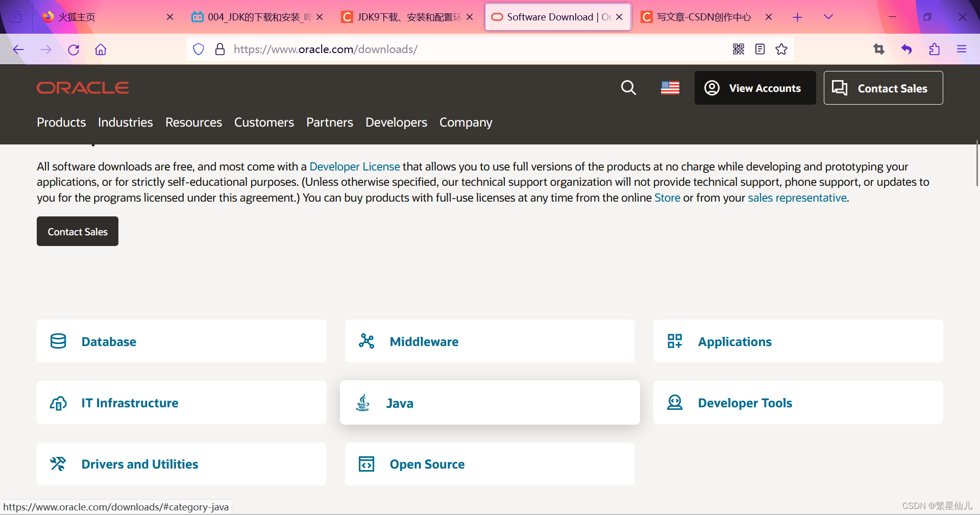
Task: Reload the Oracle downloads page
Action: pyautogui.click(x=73, y=50)
